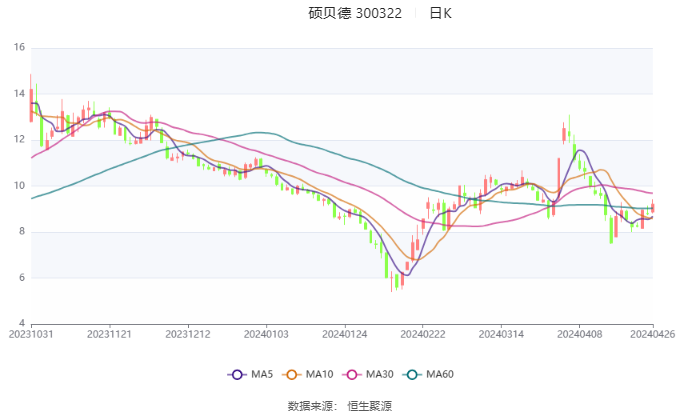
Task: Click the 日K label in title
Action: point(440,13)
